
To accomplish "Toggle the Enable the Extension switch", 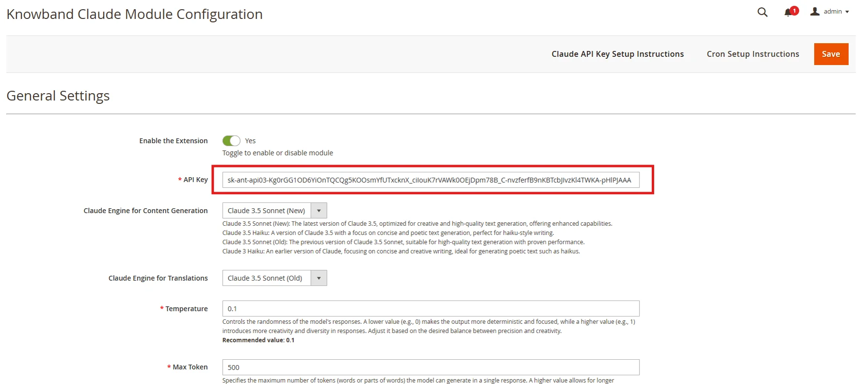I will point(231,141).
